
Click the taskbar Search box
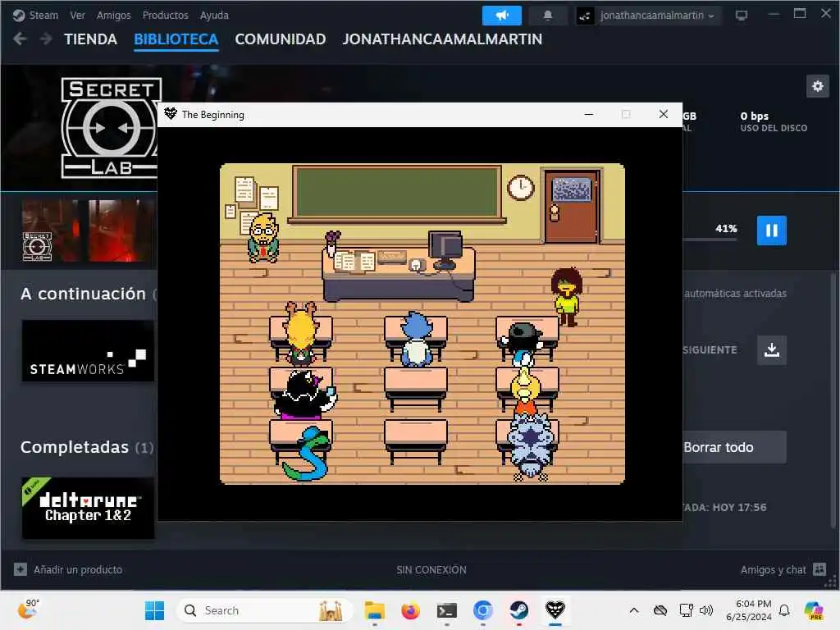coord(265,610)
